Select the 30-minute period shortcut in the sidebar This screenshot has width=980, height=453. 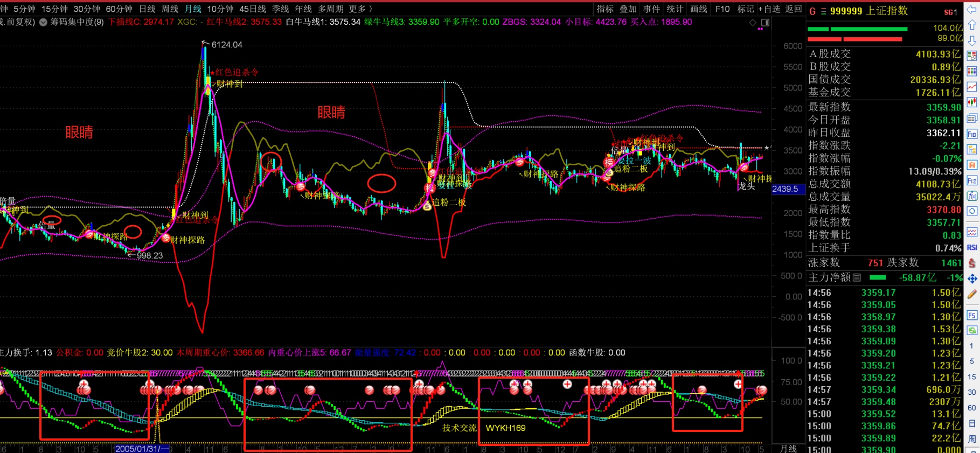971,393
